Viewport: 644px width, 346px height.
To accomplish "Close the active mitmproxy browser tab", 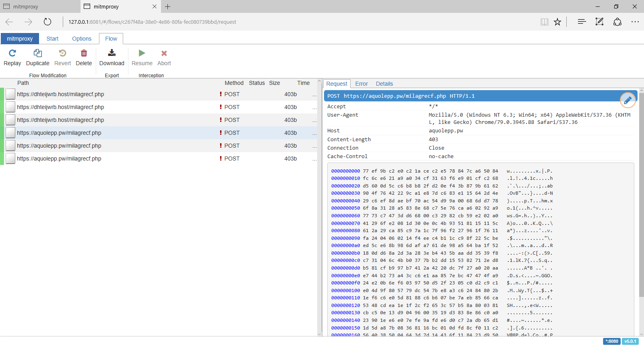I will 155,6.
